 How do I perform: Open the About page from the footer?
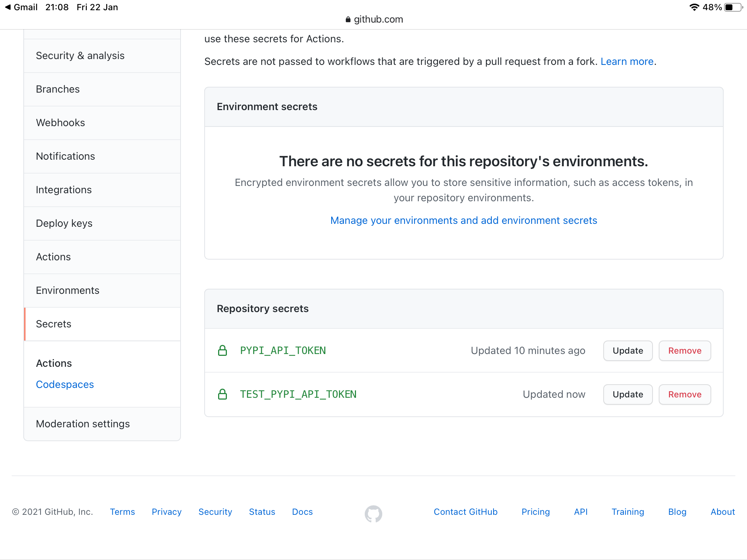coord(723,512)
